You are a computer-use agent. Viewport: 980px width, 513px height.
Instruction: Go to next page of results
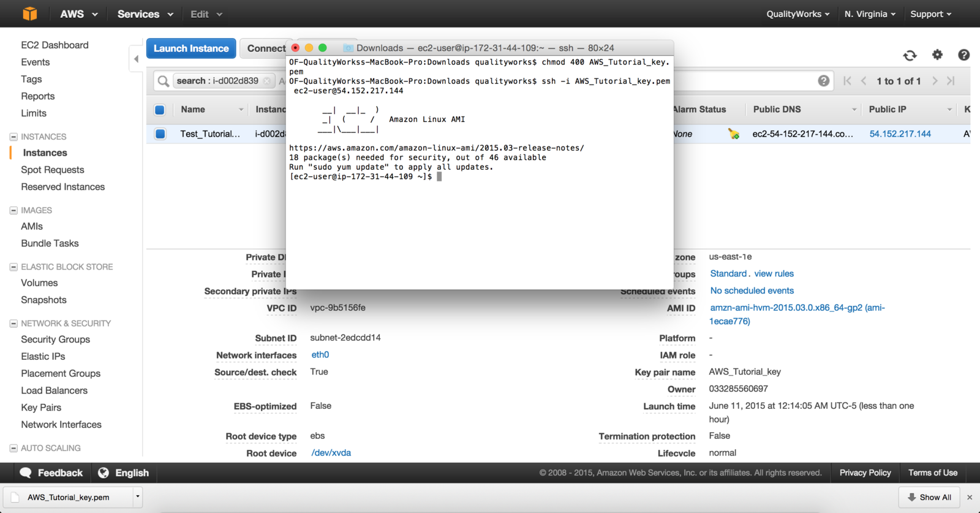point(935,81)
